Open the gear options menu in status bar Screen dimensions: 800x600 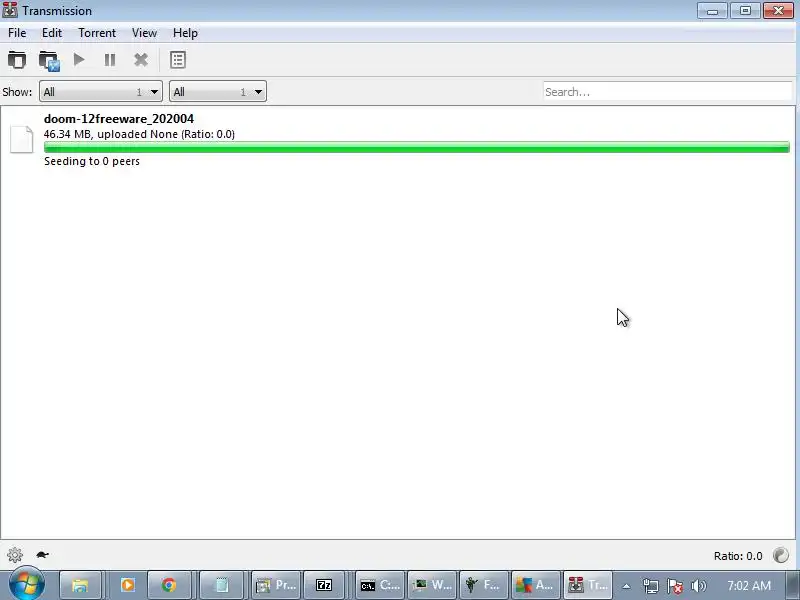[x=15, y=555]
